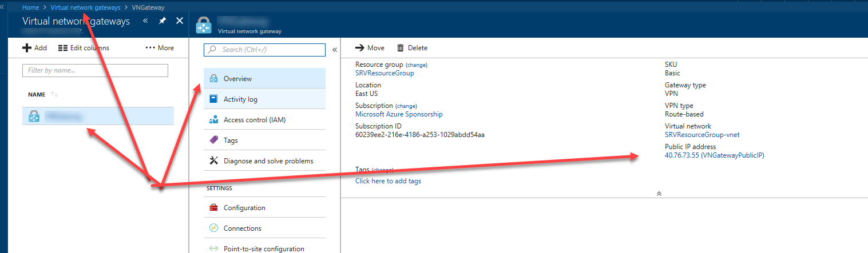This screenshot has height=253, width=868.
Task: Select the Tags menu icon
Action: tap(213, 140)
